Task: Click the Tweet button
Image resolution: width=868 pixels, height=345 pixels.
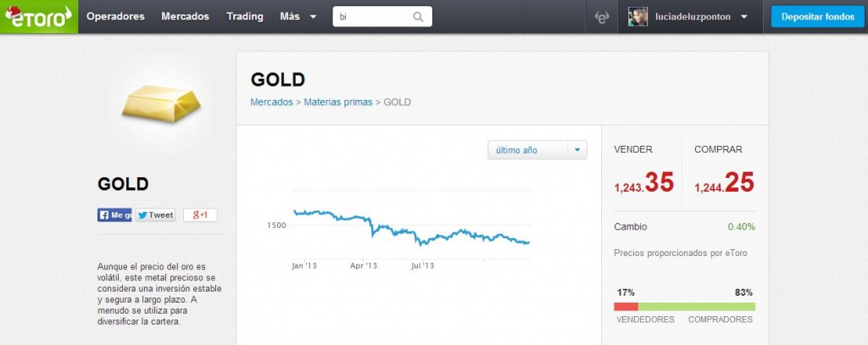Action: click(x=156, y=214)
